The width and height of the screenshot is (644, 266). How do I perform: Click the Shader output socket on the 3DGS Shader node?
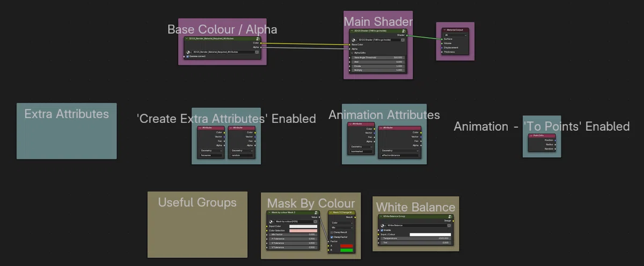407,35
